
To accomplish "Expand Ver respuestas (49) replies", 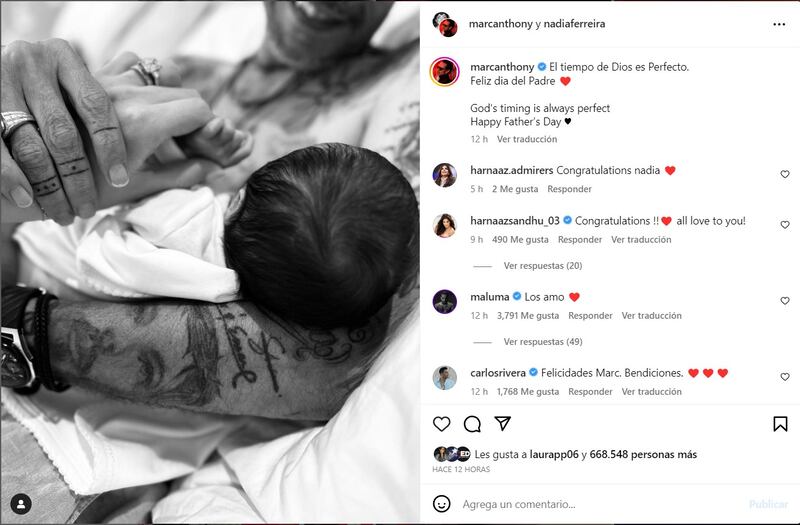I will [543, 342].
